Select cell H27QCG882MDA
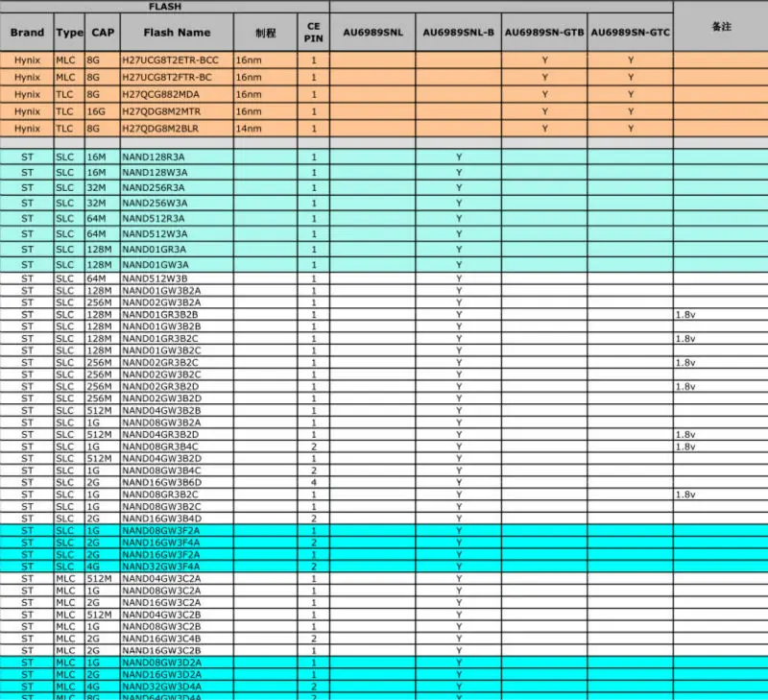This screenshot has width=768, height=700. point(177,94)
